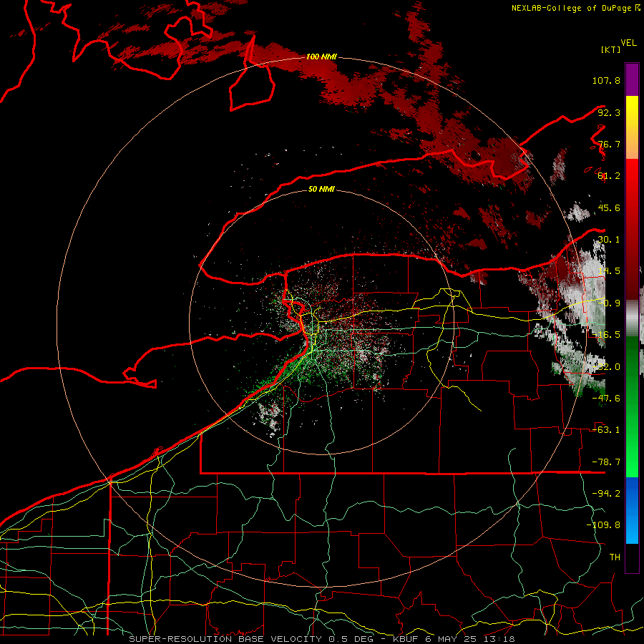Click the 45.6 legend value
The width and height of the screenshot is (644, 644).
(609, 208)
